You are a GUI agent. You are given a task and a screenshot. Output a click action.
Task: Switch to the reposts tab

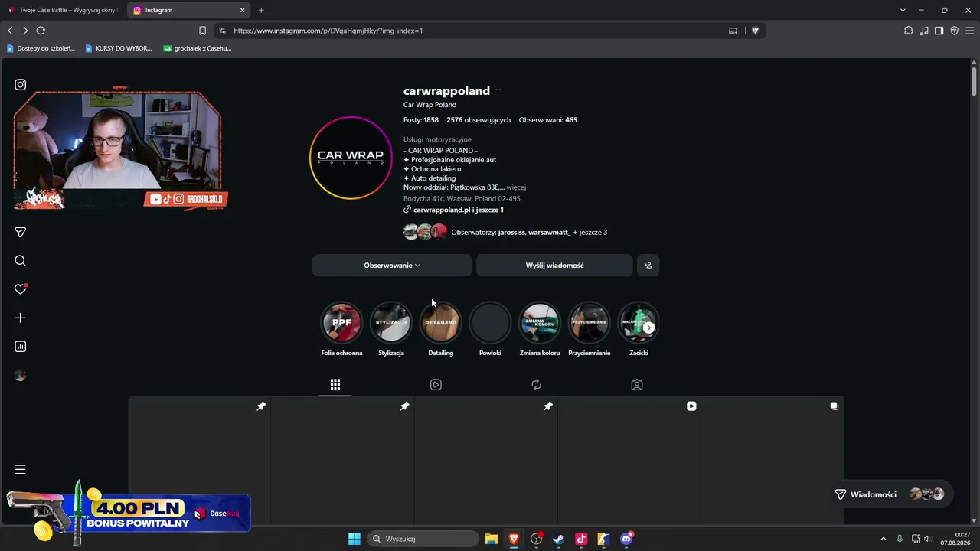tap(536, 384)
